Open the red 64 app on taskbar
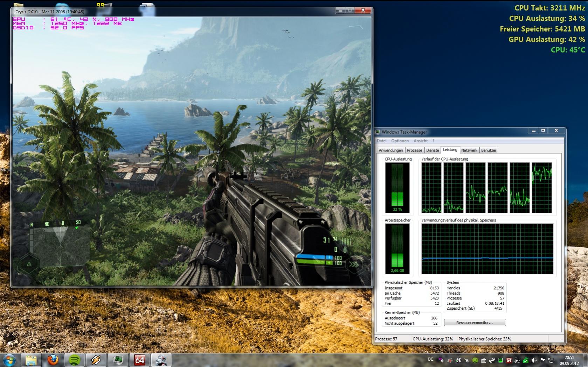The image size is (588, 367). [x=140, y=360]
